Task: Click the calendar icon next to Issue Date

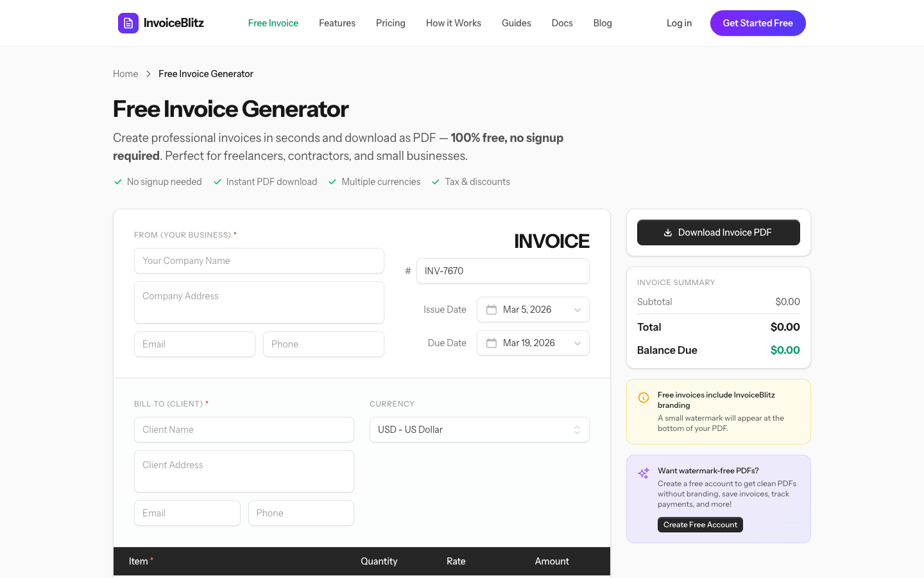Action: click(491, 310)
